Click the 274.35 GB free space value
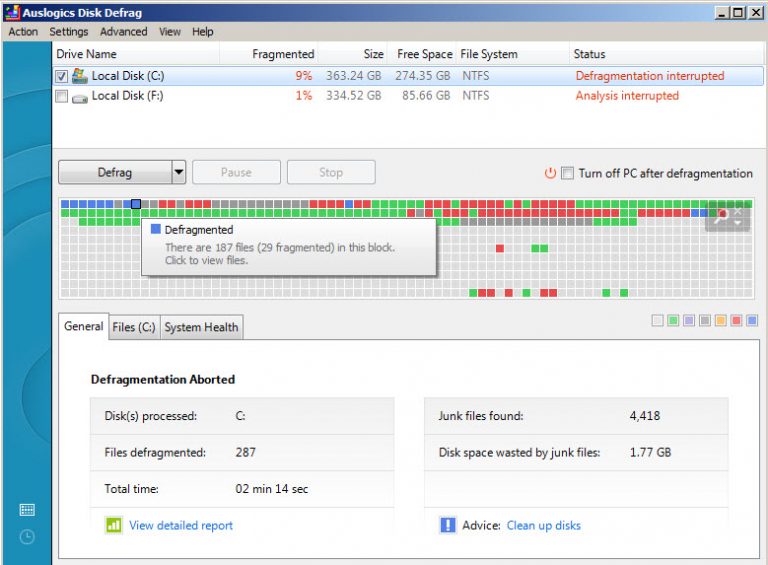The image size is (768, 565). [423, 76]
